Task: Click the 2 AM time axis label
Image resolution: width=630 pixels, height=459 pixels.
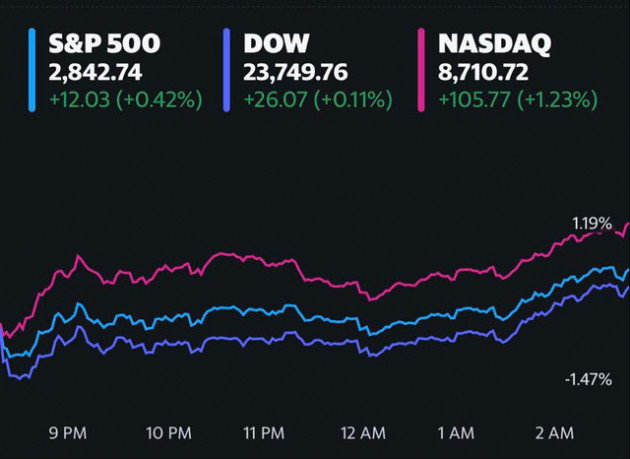Action: [553, 432]
